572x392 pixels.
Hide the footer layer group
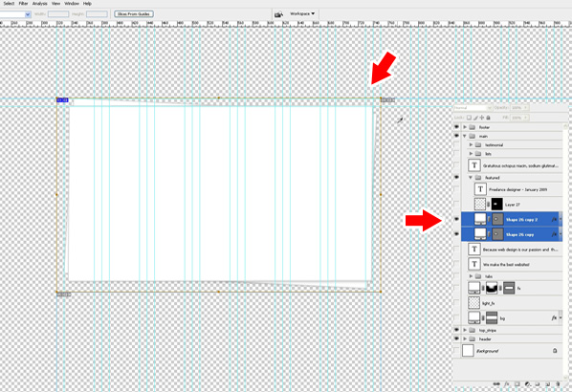coord(456,127)
